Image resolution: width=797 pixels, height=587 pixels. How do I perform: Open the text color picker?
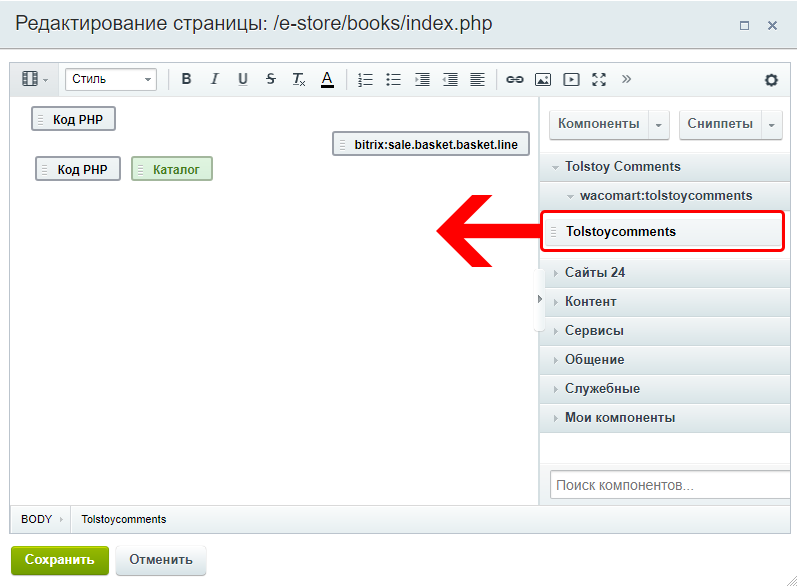[x=327, y=79]
